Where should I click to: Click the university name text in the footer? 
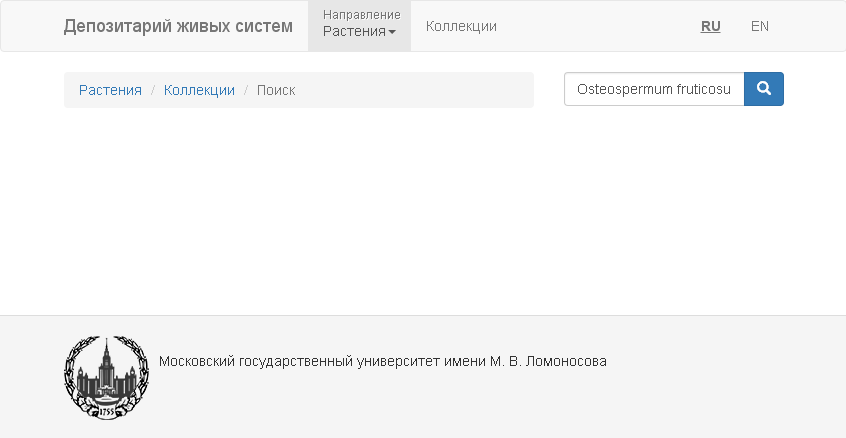pyautogui.click(x=382, y=361)
